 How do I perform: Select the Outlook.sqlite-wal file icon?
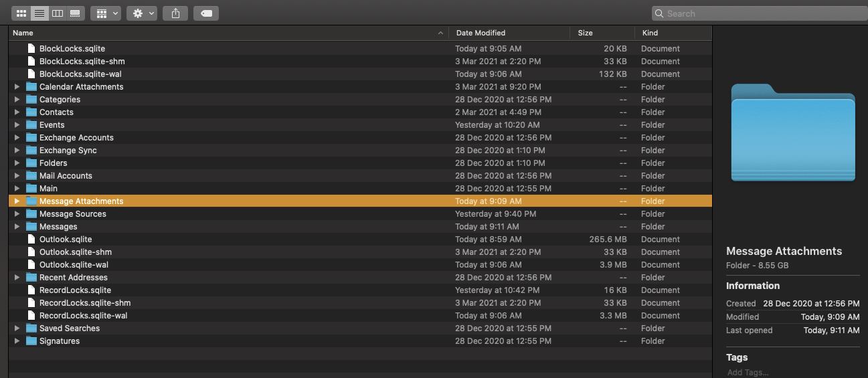point(31,265)
